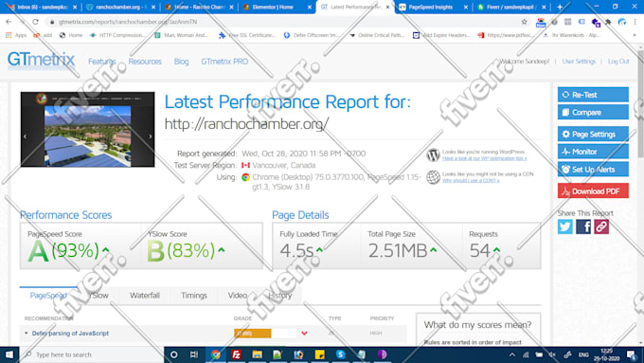Switch to the Waterfall tab
The height and width of the screenshot is (363, 644).
pos(145,295)
